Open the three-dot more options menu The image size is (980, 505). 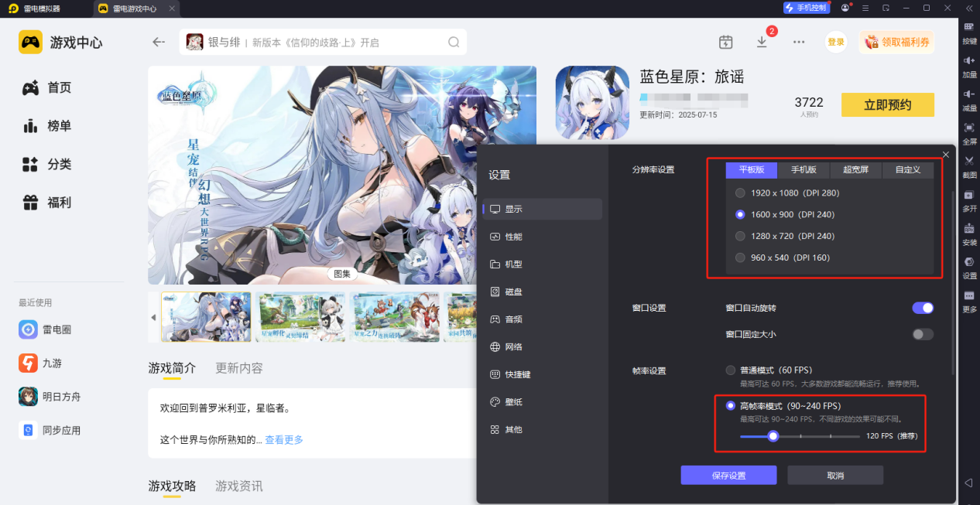point(799,42)
